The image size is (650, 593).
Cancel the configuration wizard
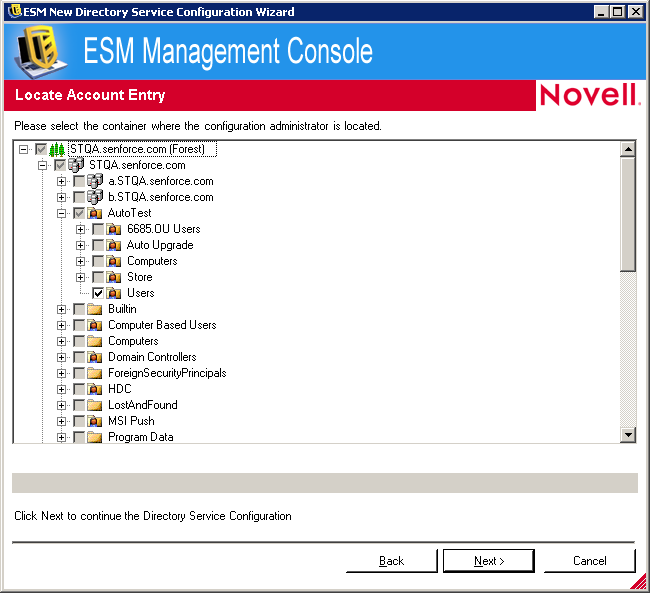click(589, 561)
